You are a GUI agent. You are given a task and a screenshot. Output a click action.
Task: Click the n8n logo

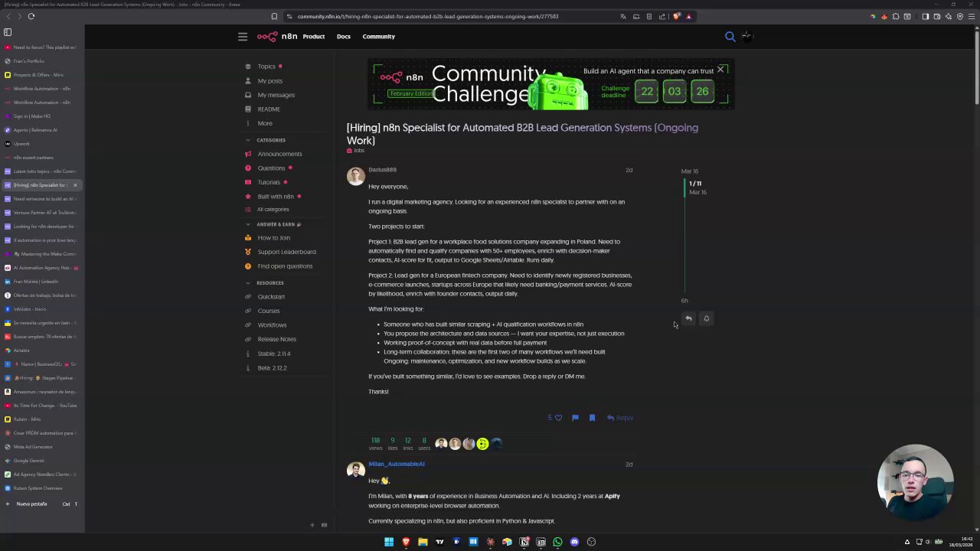click(276, 36)
